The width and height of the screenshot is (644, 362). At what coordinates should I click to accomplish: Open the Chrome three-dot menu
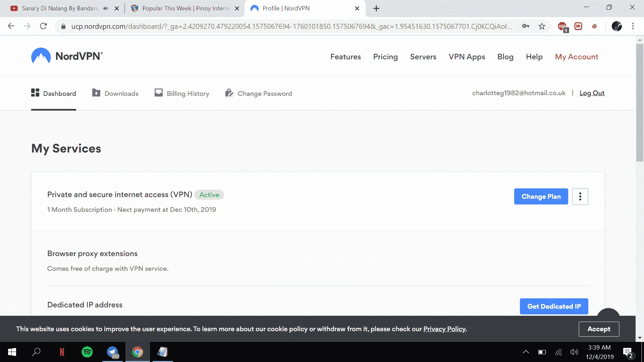(x=633, y=26)
